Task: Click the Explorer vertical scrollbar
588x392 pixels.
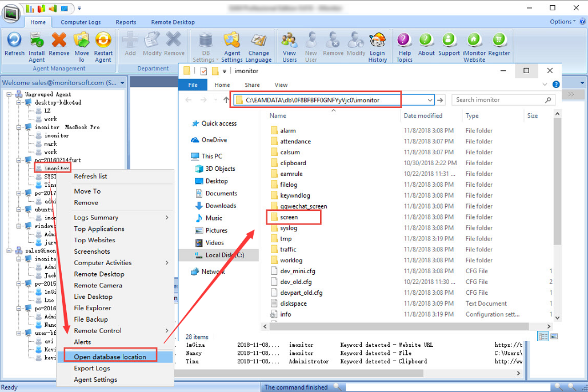Action: [557, 182]
